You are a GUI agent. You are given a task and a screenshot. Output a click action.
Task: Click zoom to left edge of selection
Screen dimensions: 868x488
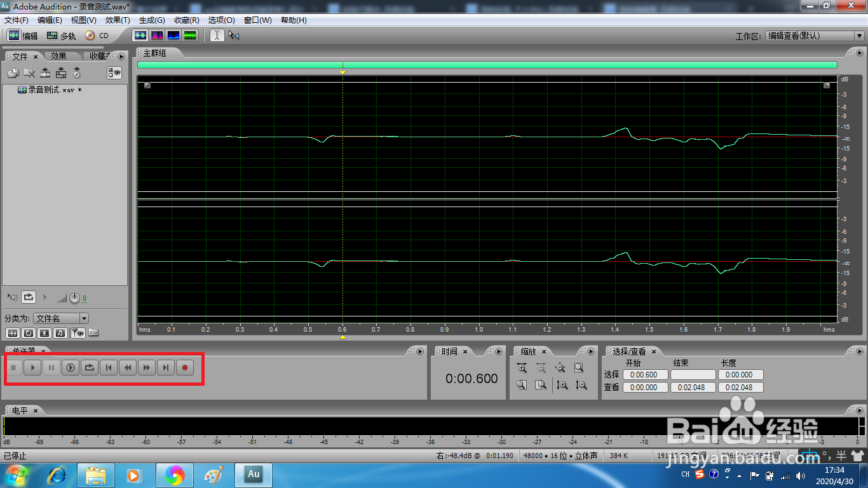coord(522,384)
